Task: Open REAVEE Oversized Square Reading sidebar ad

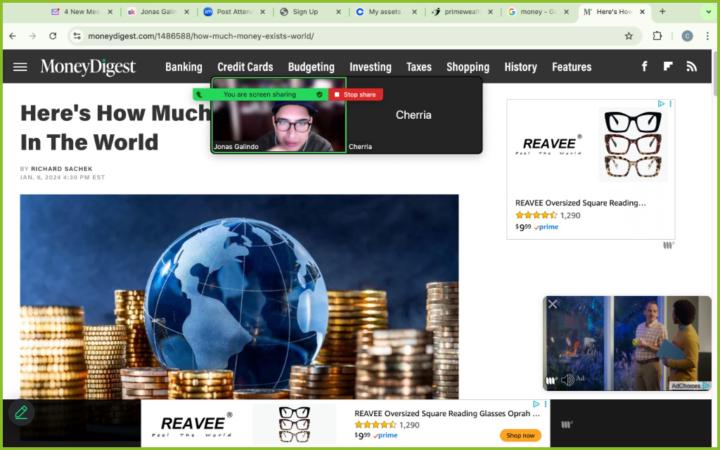Action: pos(580,203)
